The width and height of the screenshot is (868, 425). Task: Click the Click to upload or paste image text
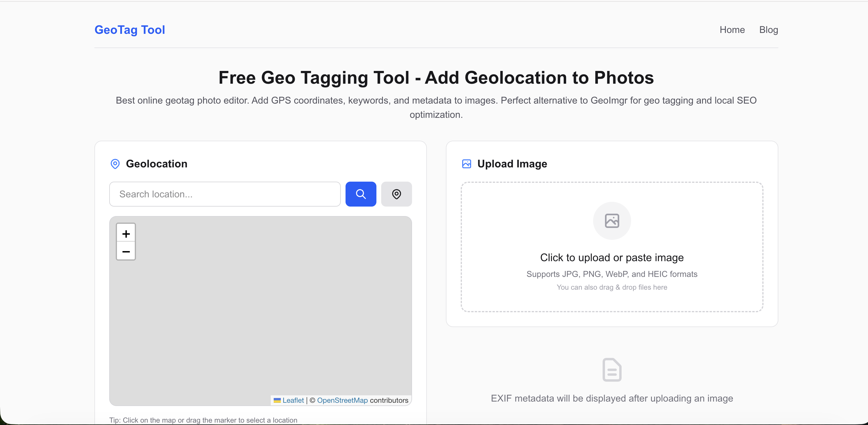tap(612, 258)
